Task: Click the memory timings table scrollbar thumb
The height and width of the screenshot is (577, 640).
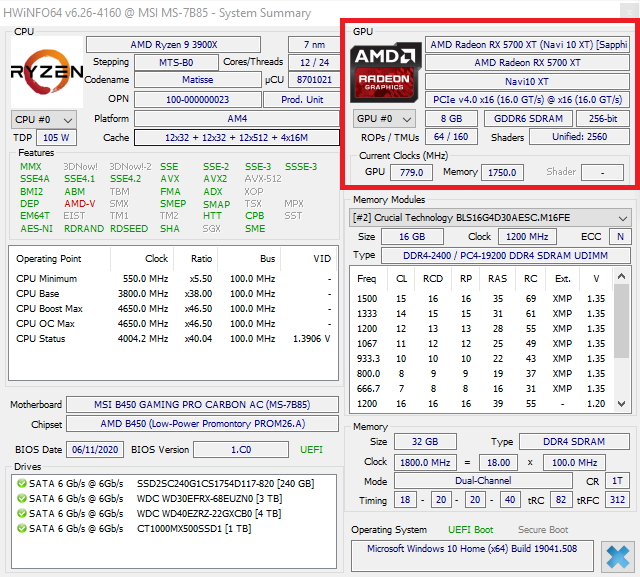Action: [x=621, y=321]
